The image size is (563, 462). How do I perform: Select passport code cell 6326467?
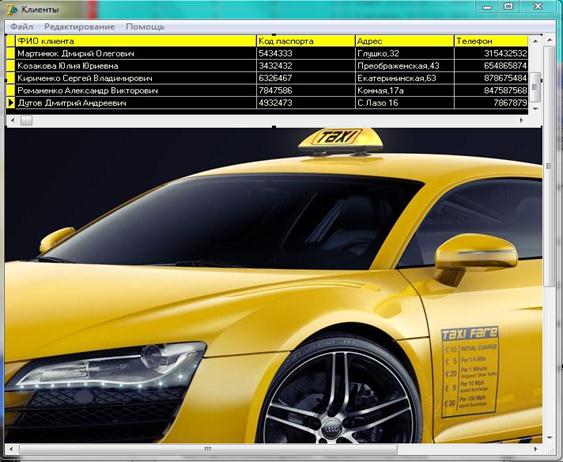(x=306, y=78)
